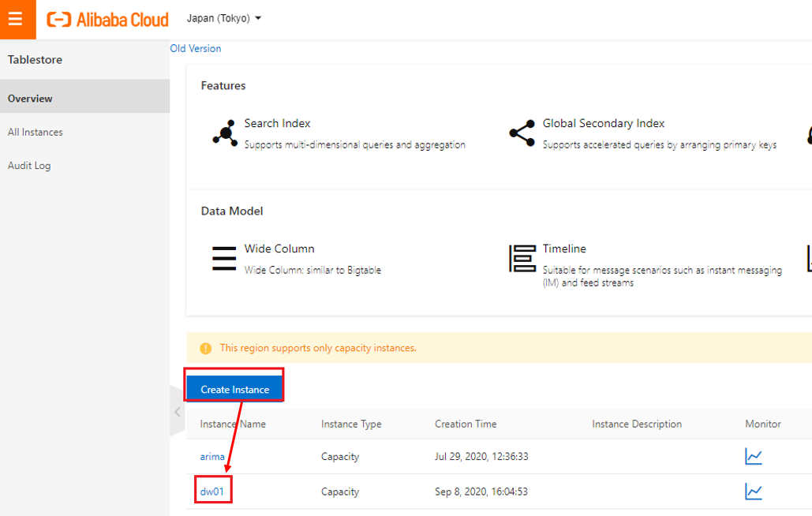This screenshot has height=516, width=812.
Task: Click the Capacity type cell for arima
Action: (x=339, y=457)
